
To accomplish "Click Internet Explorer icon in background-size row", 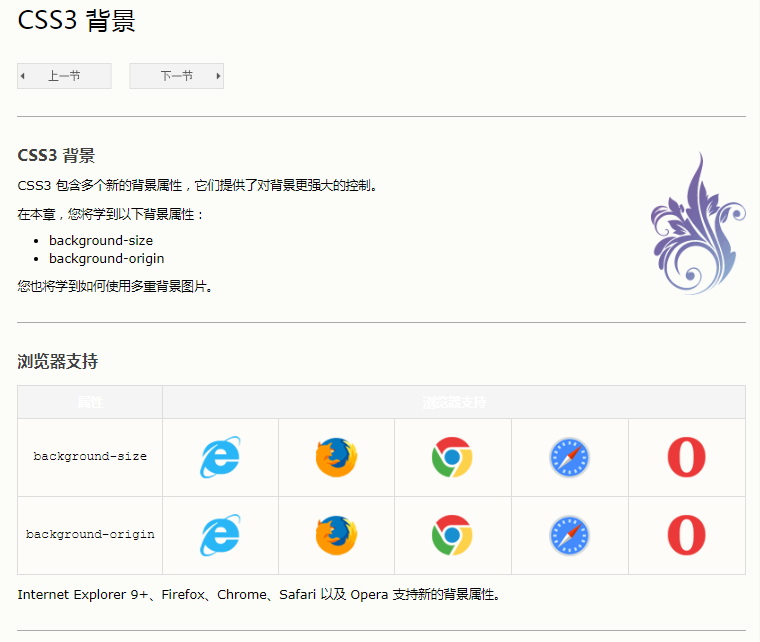I will coord(221,457).
